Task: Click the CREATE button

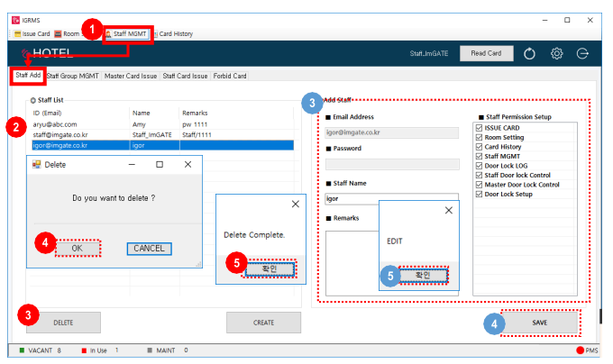Action: click(x=263, y=323)
